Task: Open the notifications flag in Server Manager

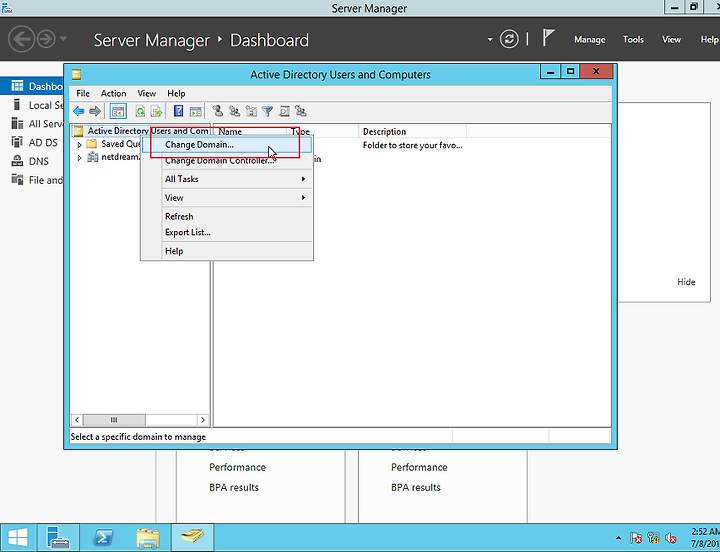Action: [548, 38]
